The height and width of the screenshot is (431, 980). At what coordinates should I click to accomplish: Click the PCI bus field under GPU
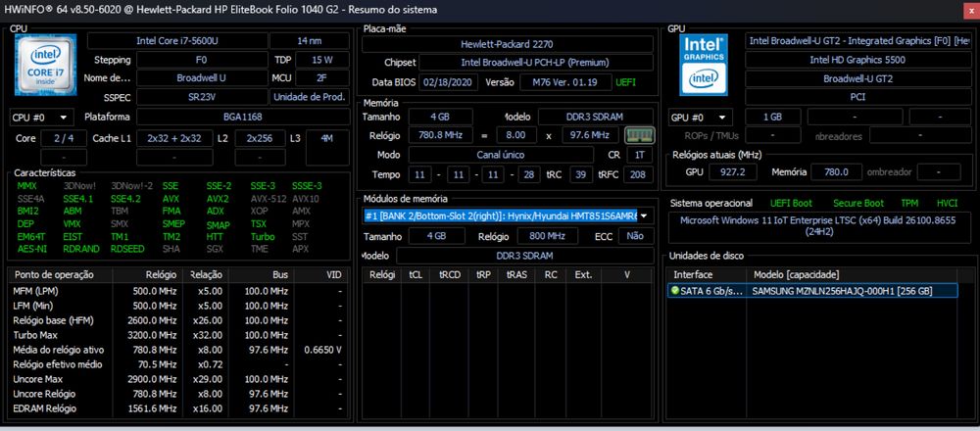857,97
